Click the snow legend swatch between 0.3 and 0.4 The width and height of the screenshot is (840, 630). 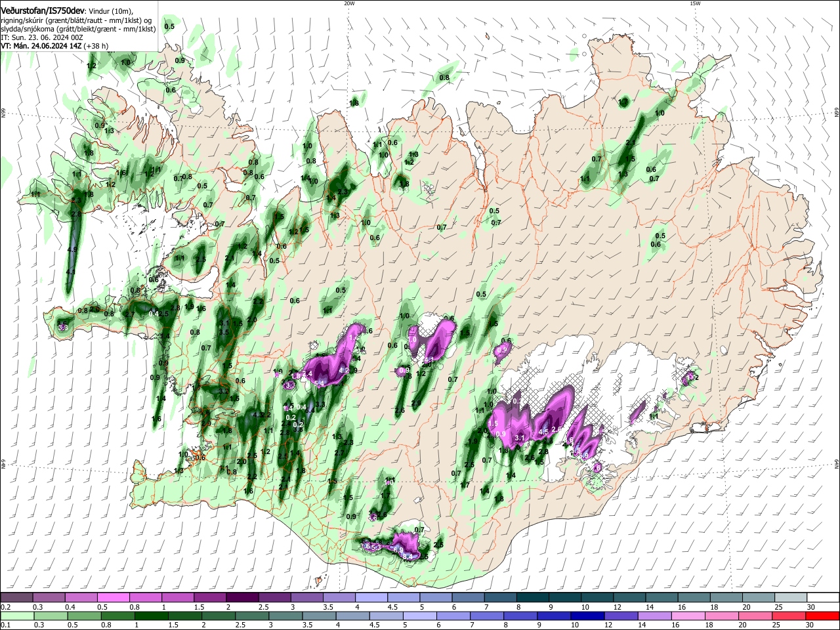tap(49, 597)
